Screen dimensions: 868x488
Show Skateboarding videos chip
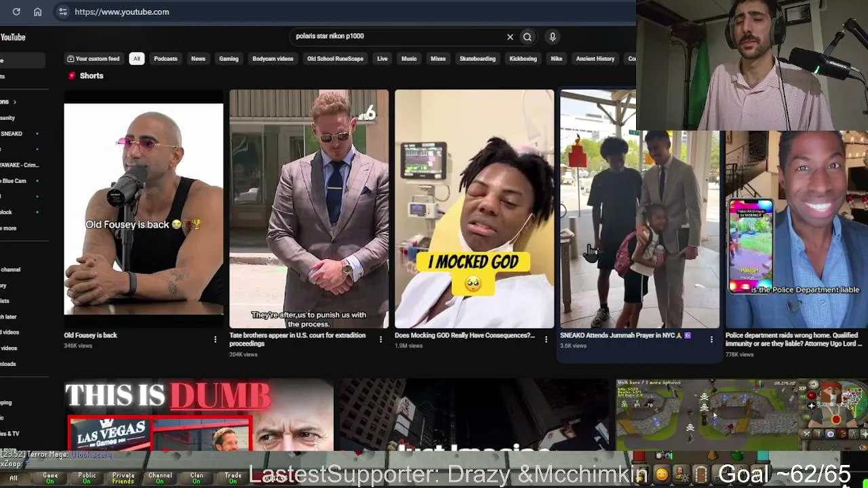pyautogui.click(x=477, y=59)
